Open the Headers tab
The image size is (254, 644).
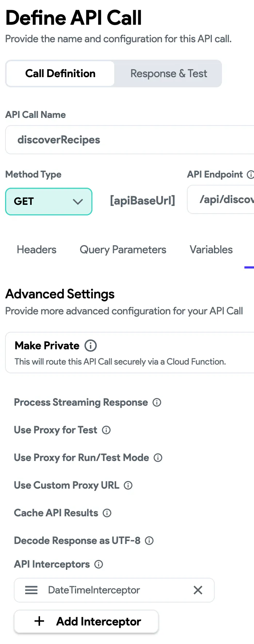pos(36,250)
